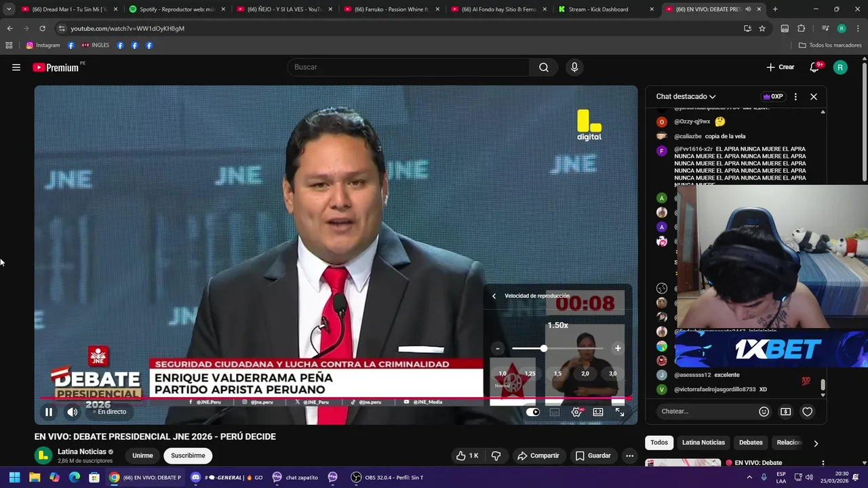Select 3,0 playback speed preset
The image size is (868, 488).
[612, 373]
